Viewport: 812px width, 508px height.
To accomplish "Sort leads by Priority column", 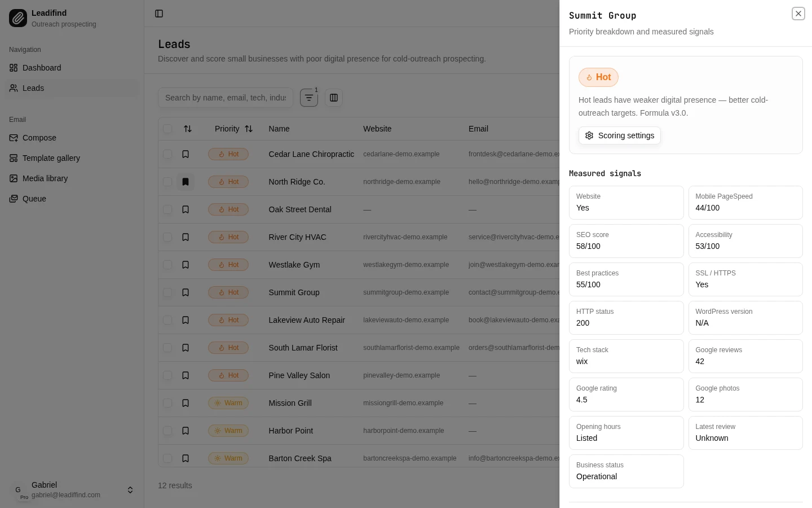I will pos(233,129).
